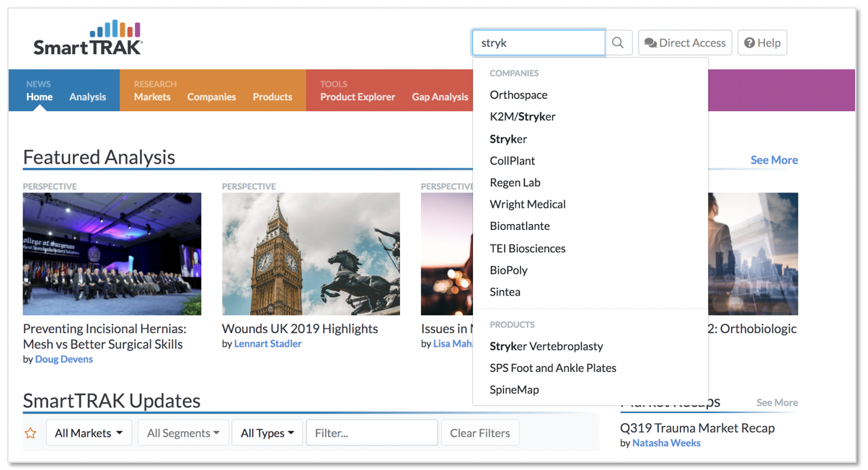Open the All Types dropdown
This screenshot has height=470, width=868.
tap(267, 433)
